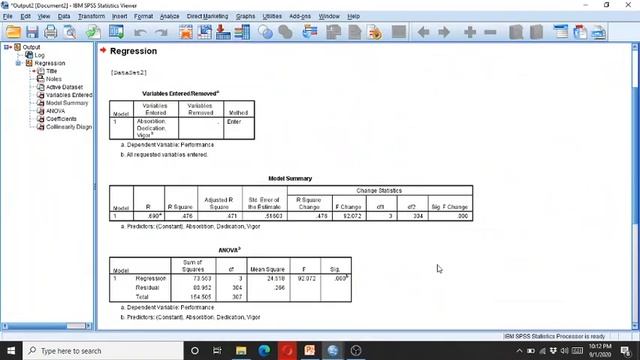Open the Window menu
The height and width of the screenshot is (360, 640).
coord(329,16)
